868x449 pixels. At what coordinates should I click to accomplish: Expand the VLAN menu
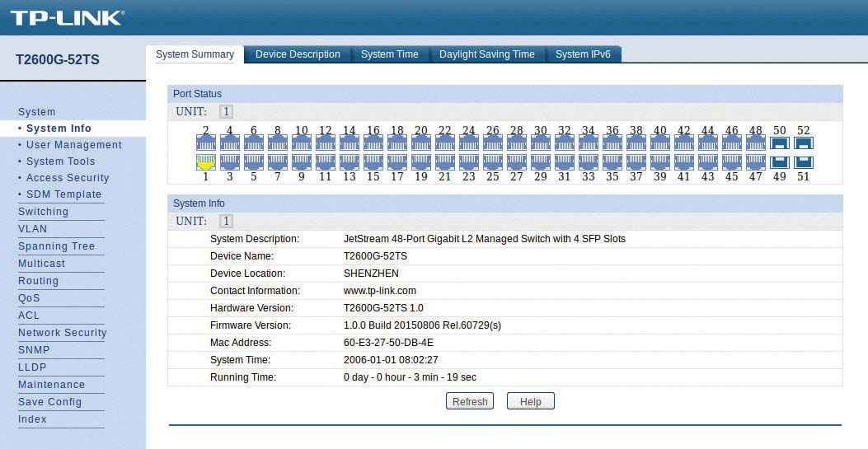click(33, 228)
